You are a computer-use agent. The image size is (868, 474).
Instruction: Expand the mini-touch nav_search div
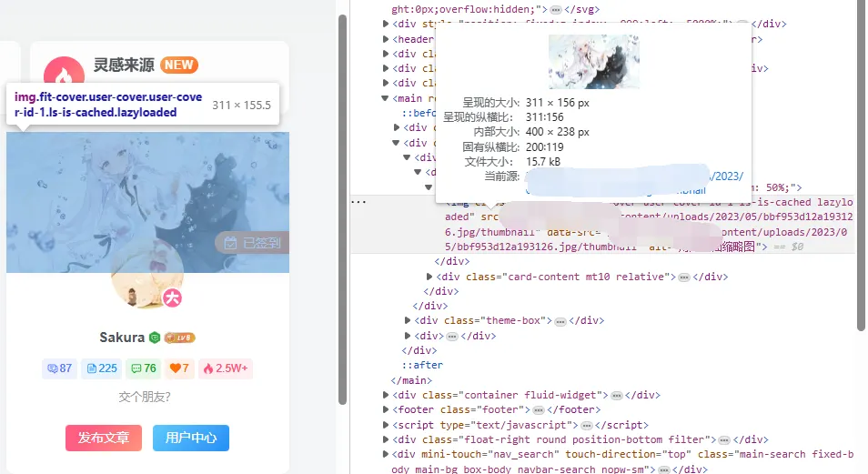point(385,454)
